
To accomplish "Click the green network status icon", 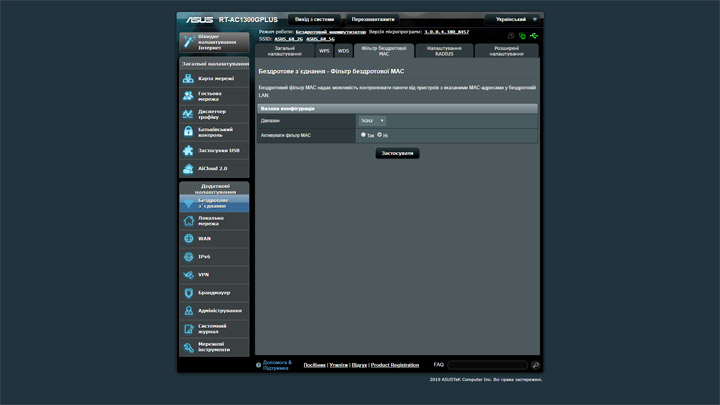I will pyautogui.click(x=522, y=36).
